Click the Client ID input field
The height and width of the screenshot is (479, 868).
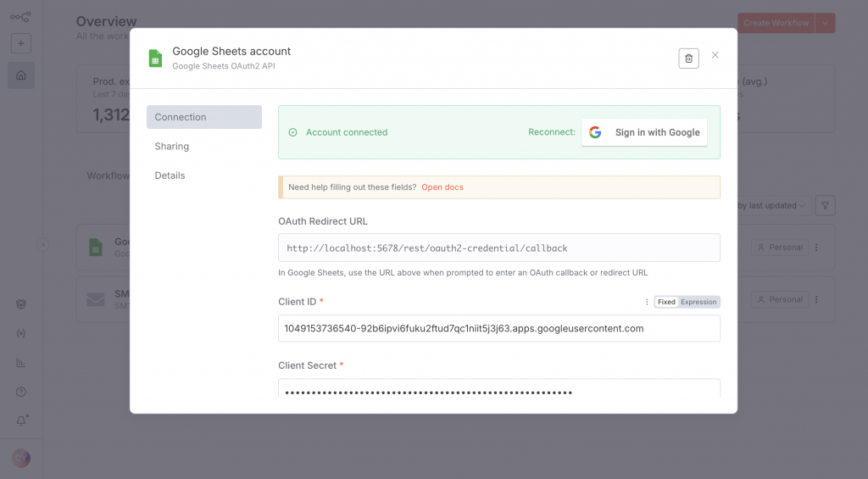[498, 328]
